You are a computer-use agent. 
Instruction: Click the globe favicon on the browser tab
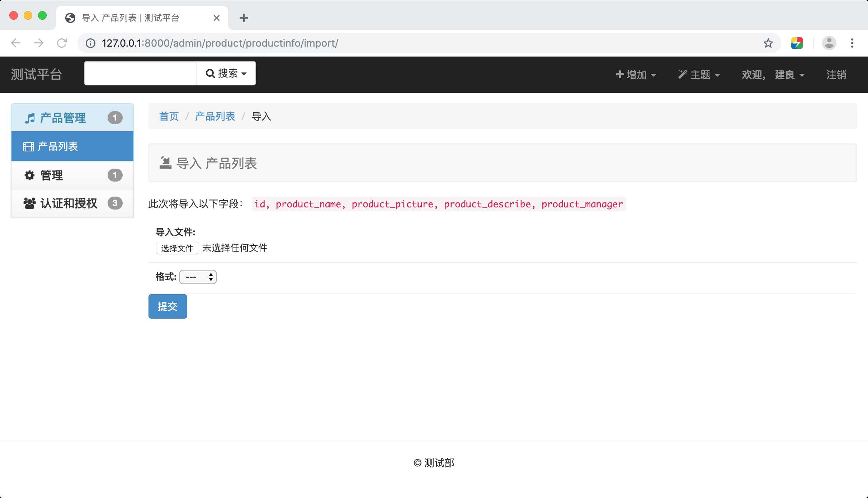click(x=70, y=18)
